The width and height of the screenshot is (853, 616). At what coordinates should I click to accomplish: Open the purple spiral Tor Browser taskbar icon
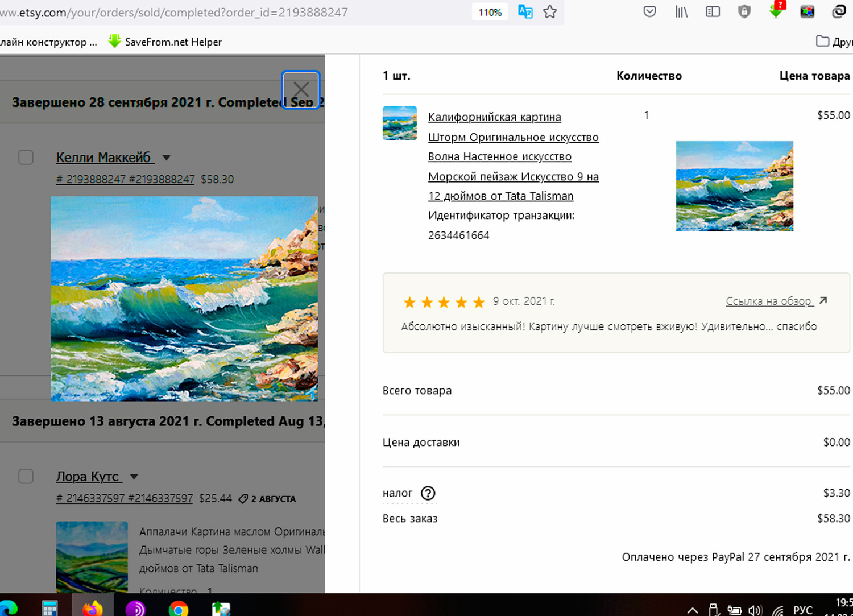coord(135,609)
